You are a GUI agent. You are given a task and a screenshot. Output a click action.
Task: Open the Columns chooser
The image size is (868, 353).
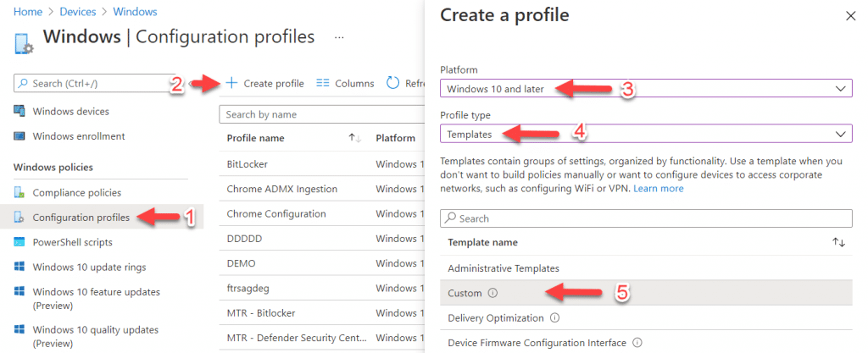click(346, 84)
